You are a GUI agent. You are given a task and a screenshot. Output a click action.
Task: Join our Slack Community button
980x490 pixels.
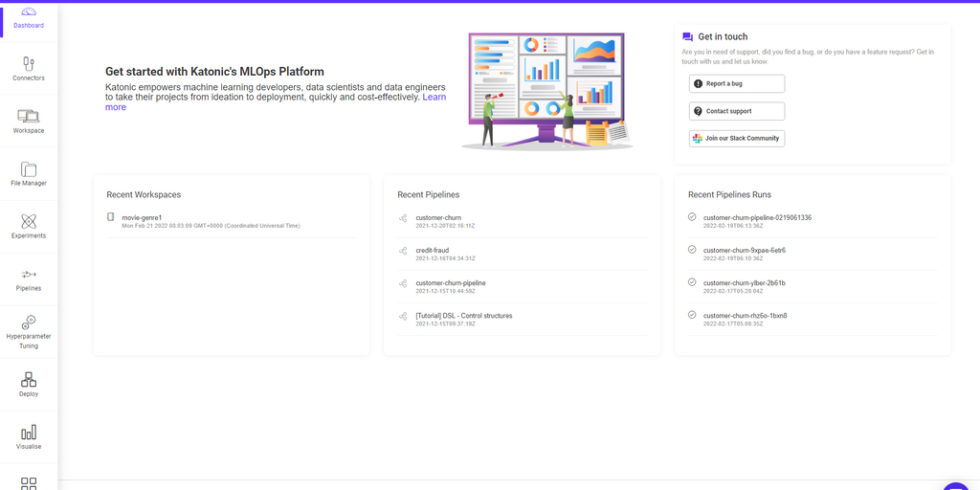click(x=737, y=138)
